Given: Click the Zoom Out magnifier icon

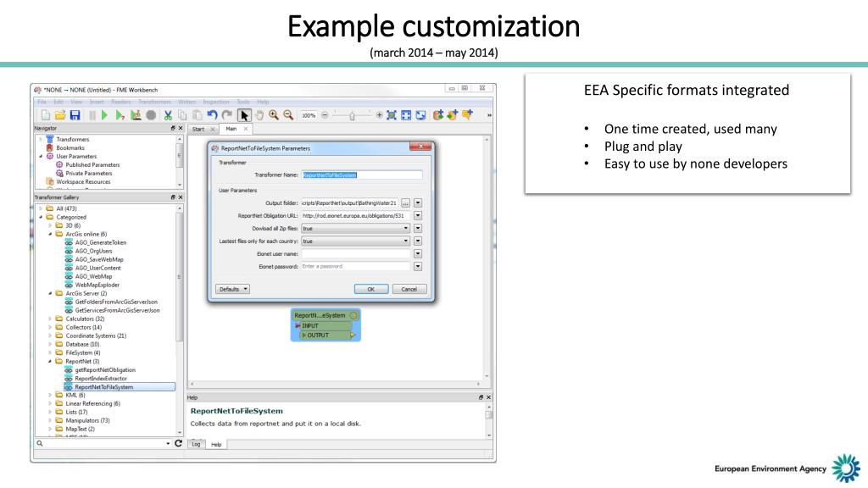Looking at the screenshot, I should pos(288,115).
